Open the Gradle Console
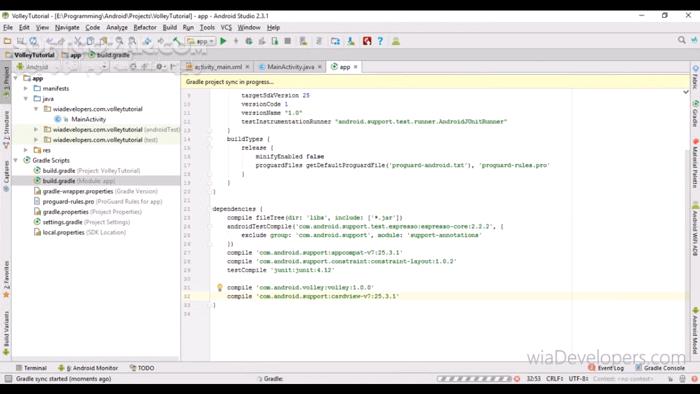The width and height of the screenshot is (700, 394). 660,368
